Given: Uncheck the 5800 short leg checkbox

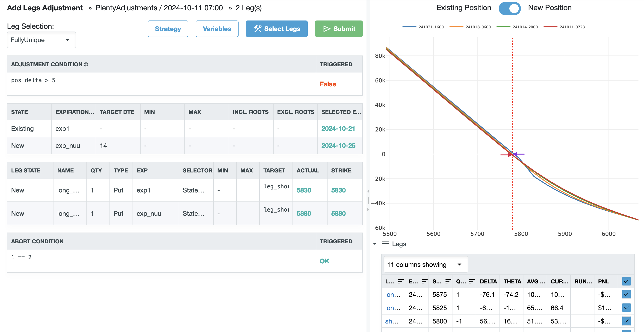Looking at the screenshot, I should pyautogui.click(x=626, y=321).
